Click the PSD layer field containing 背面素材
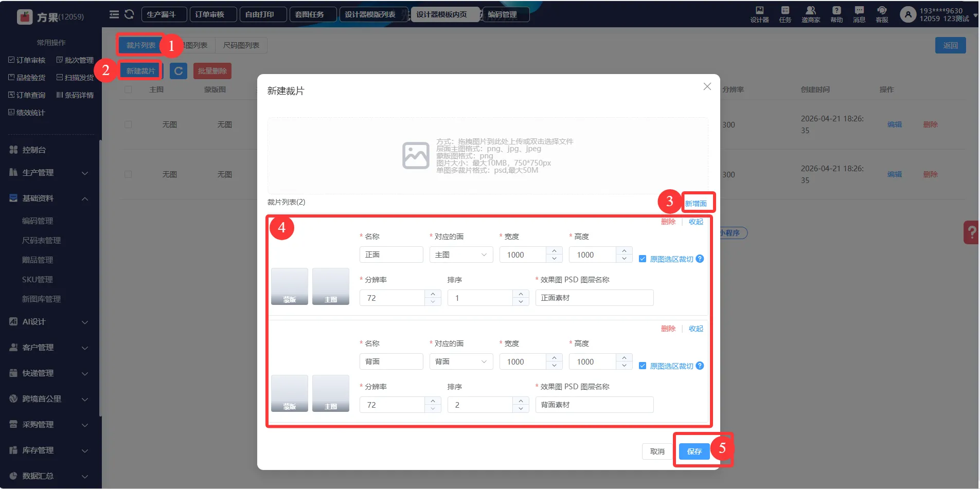 pyautogui.click(x=594, y=405)
